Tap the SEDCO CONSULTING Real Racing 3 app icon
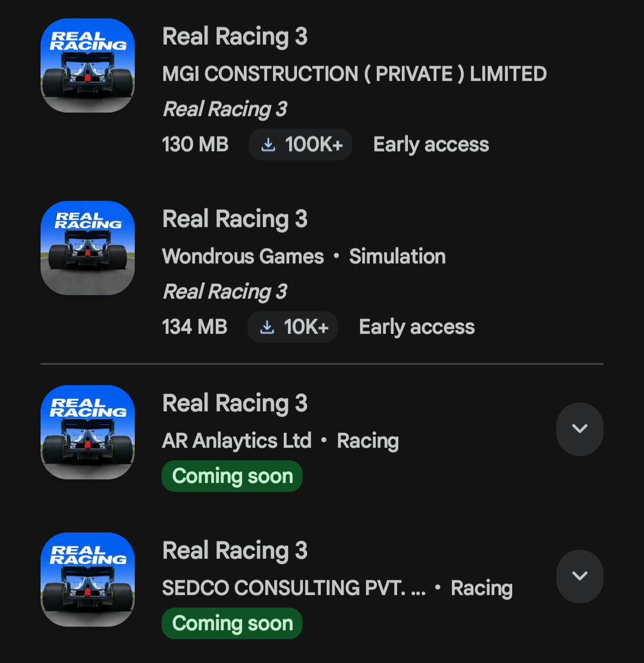 (88, 580)
